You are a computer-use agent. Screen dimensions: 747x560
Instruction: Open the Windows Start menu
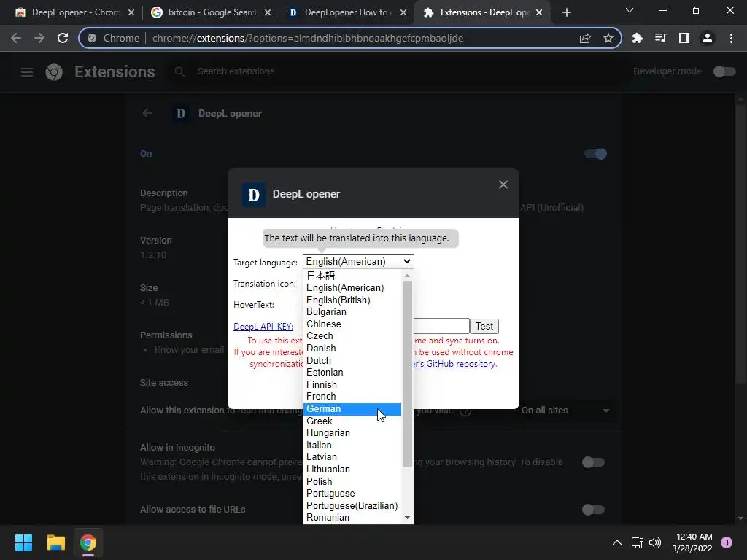coord(23,542)
